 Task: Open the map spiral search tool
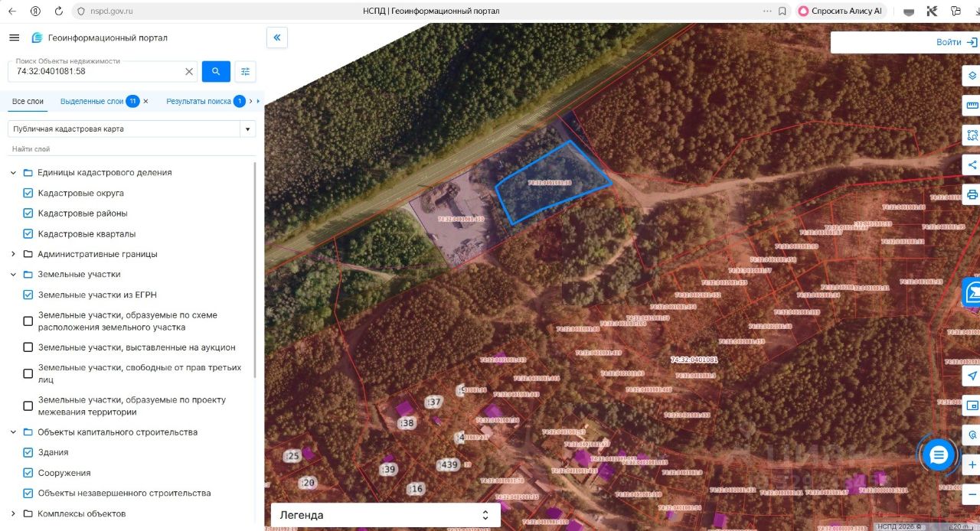point(972,435)
